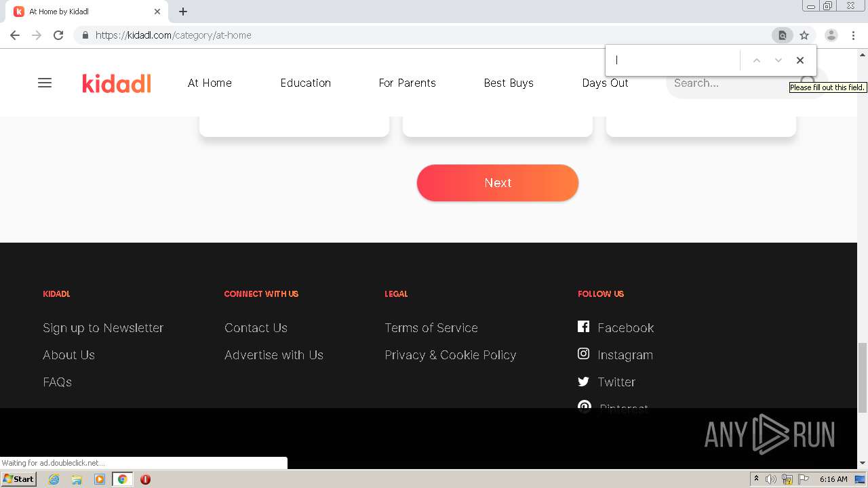The height and width of the screenshot is (488, 868).
Task: Click the Next pagination button
Action: pos(498,183)
